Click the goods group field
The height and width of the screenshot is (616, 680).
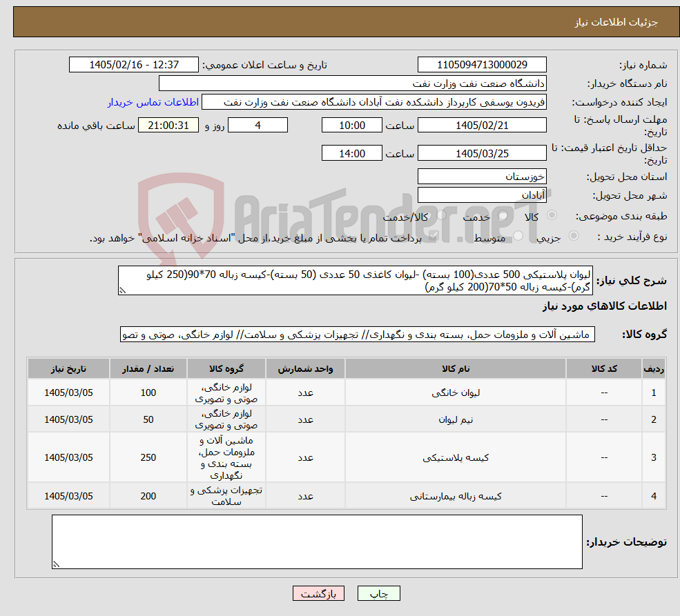click(x=358, y=335)
